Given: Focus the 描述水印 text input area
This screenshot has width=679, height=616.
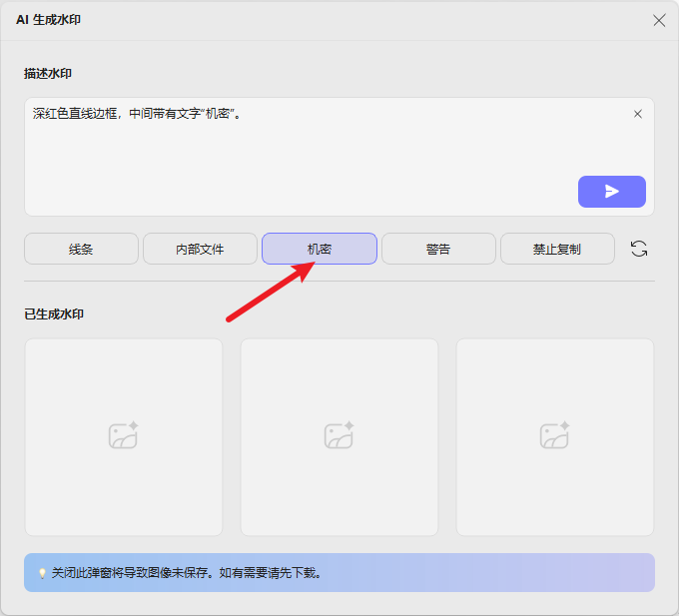Looking at the screenshot, I should pos(339,157).
